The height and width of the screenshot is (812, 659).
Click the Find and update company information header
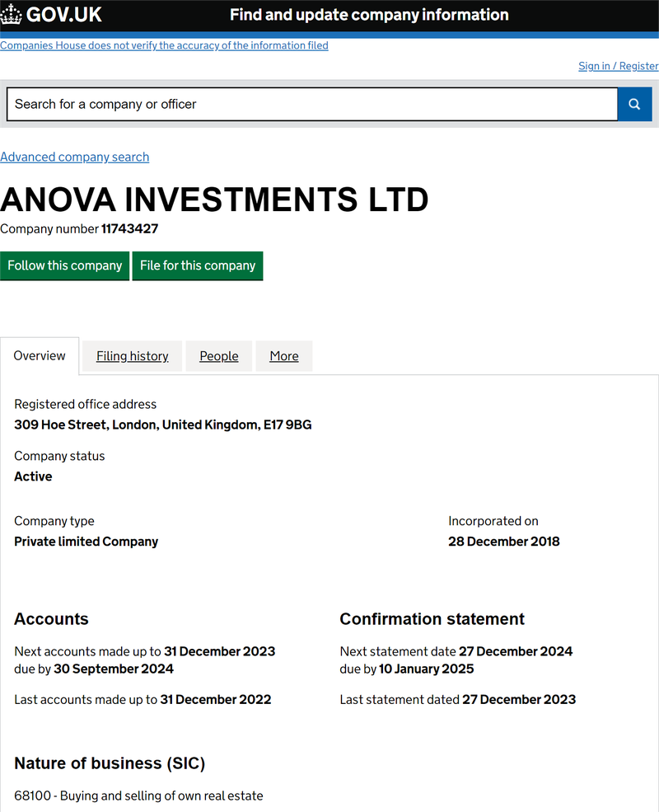[x=369, y=15]
